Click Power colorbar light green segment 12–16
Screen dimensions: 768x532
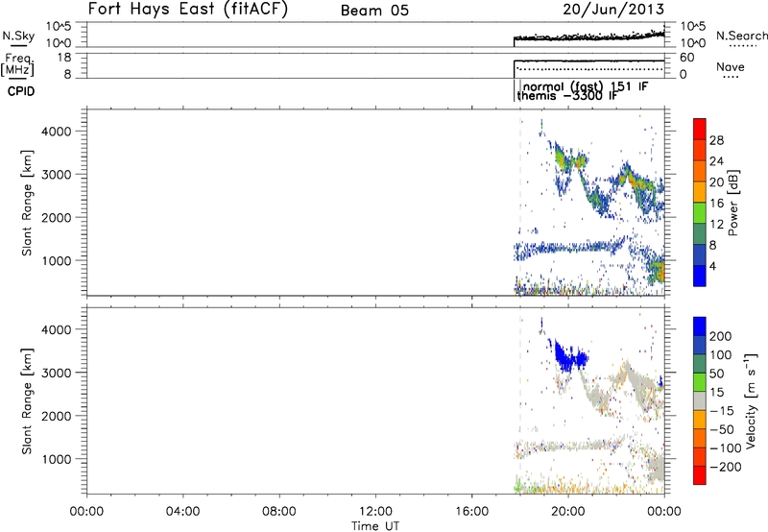(x=700, y=213)
